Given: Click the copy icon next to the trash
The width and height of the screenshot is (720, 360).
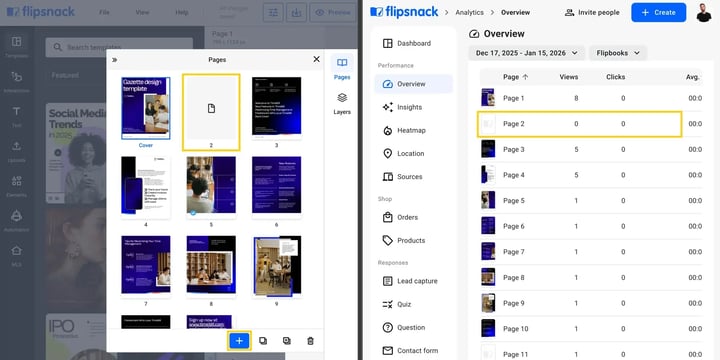Looking at the screenshot, I should click(x=287, y=341).
